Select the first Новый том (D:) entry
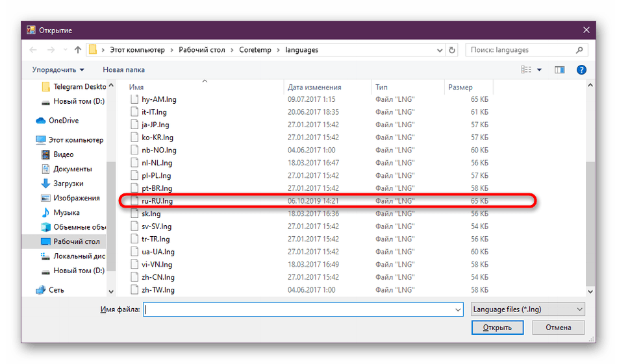This screenshot has height=364, width=617. pos(73,101)
